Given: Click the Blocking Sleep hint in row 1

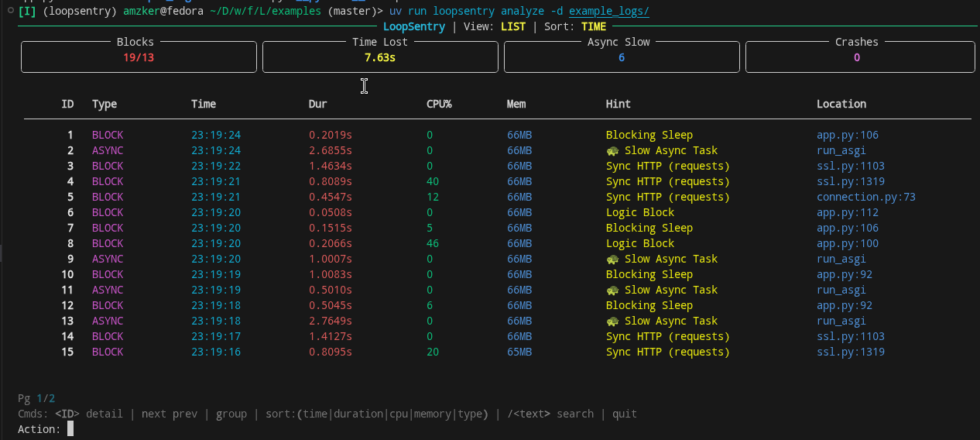Looking at the screenshot, I should (x=649, y=135).
